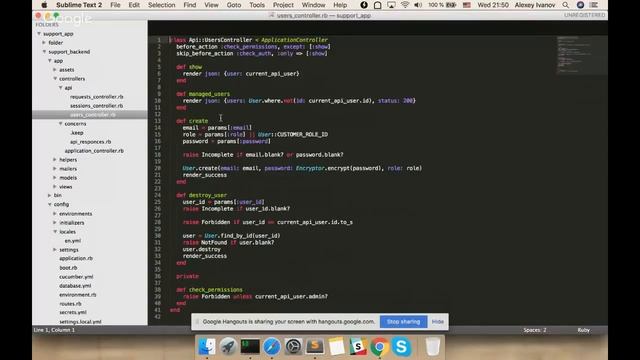
Task: Expand the models folder
Action: [55, 178]
